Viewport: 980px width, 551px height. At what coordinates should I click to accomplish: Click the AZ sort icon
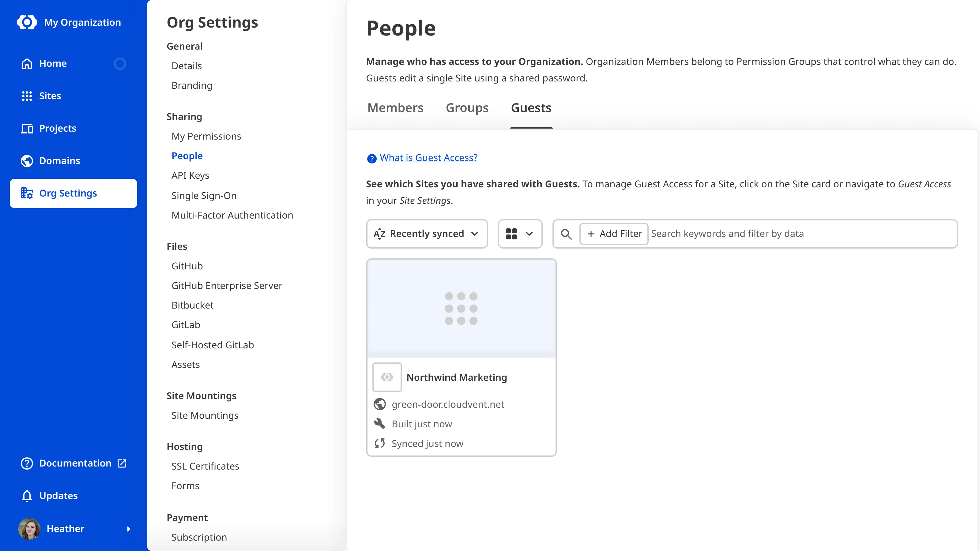point(380,234)
